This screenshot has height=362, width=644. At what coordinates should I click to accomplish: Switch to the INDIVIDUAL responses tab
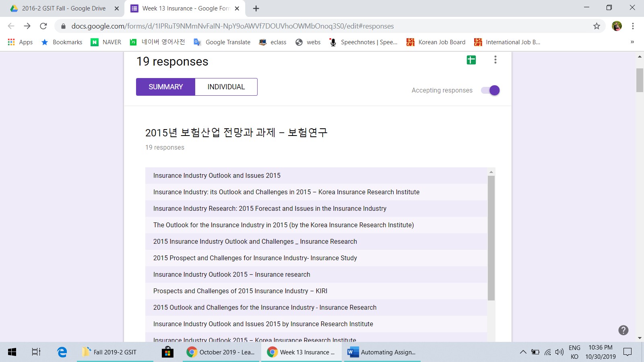pos(226,87)
